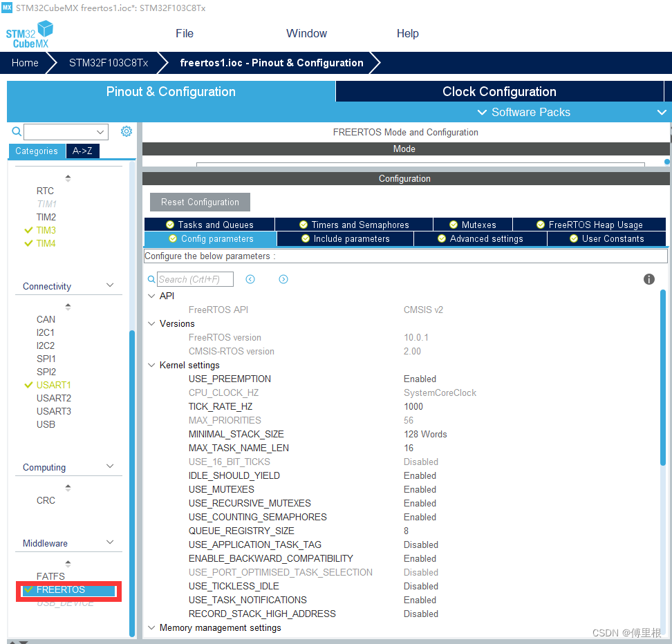Screen dimensions: 672x644
Task: Click the USE_PREEMPTION Enabled value
Action: point(420,379)
